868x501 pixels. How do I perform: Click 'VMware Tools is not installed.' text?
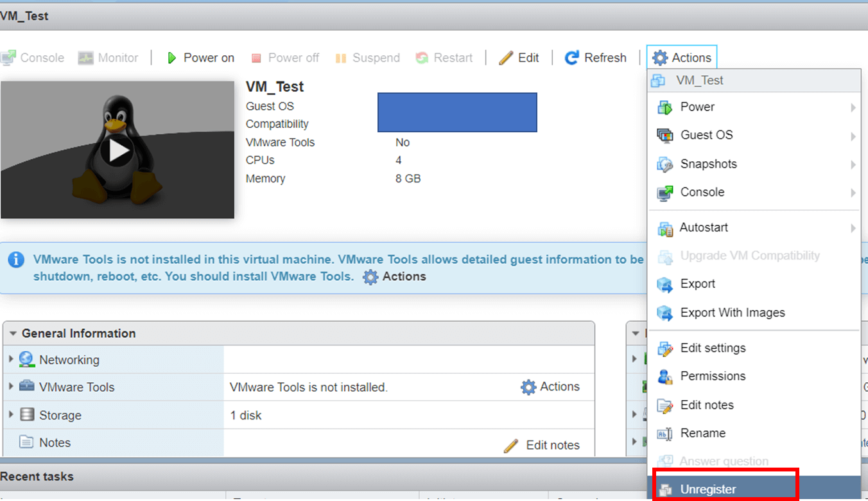309,387
